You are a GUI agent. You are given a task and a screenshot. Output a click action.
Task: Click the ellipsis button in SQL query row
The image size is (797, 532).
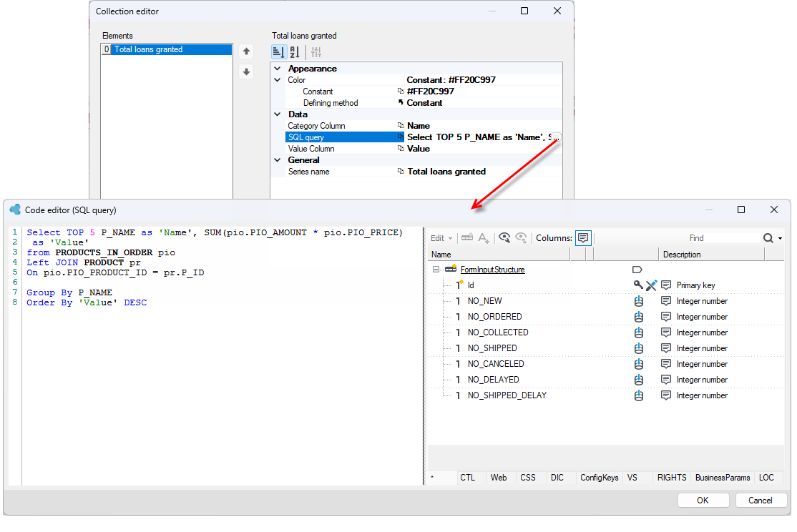pos(557,137)
